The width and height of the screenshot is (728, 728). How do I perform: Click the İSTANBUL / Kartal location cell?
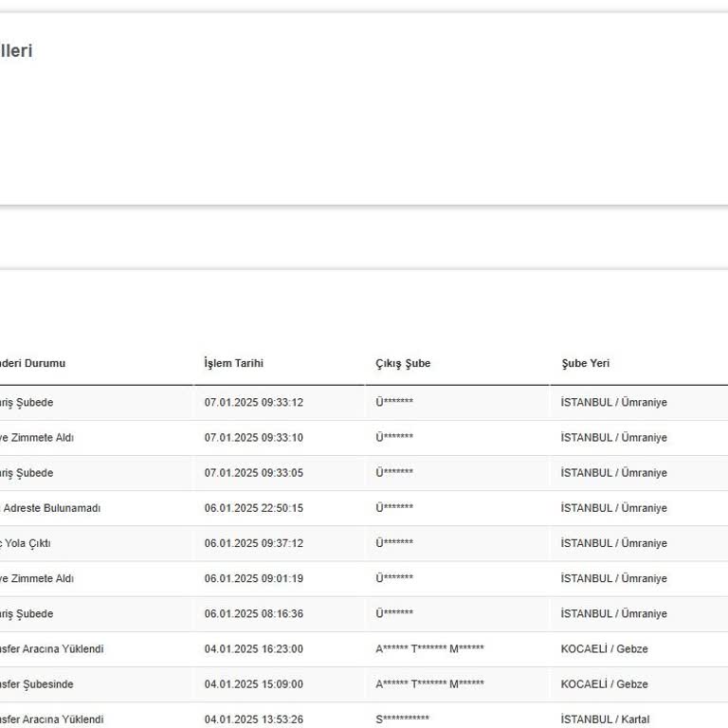tap(606, 719)
